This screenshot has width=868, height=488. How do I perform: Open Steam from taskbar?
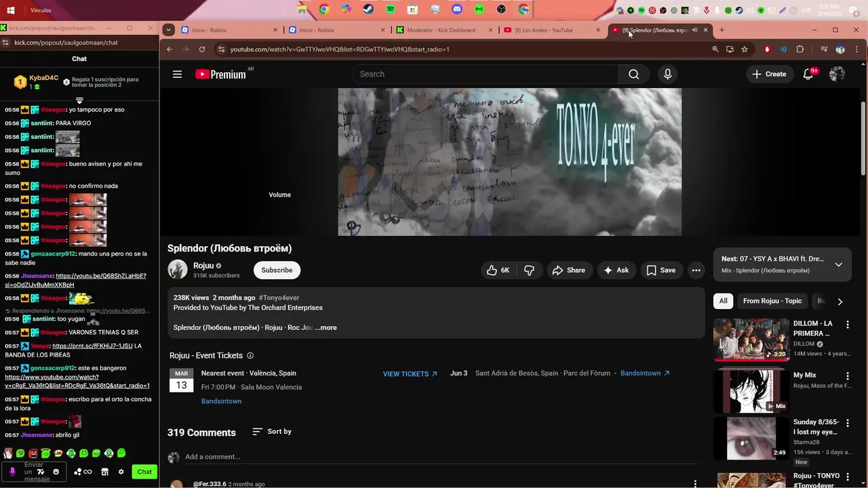tap(368, 9)
